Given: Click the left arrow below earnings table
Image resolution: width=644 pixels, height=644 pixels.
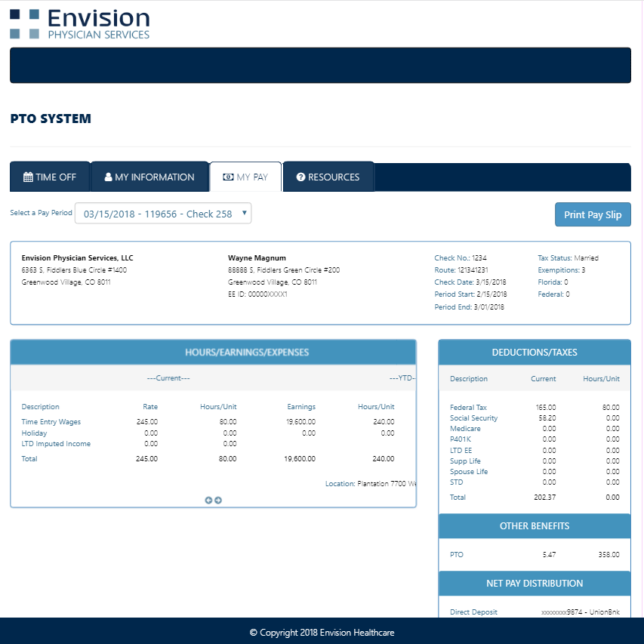Looking at the screenshot, I should (x=208, y=501).
